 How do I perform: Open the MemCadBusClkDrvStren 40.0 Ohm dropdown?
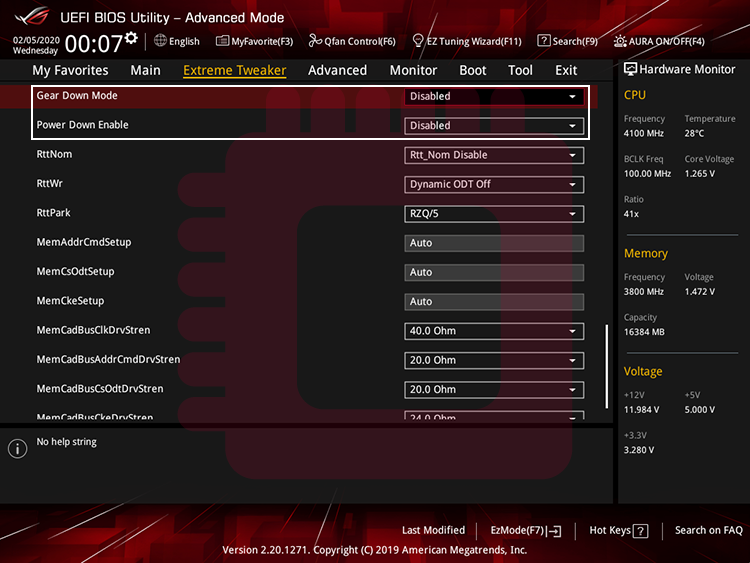point(494,331)
